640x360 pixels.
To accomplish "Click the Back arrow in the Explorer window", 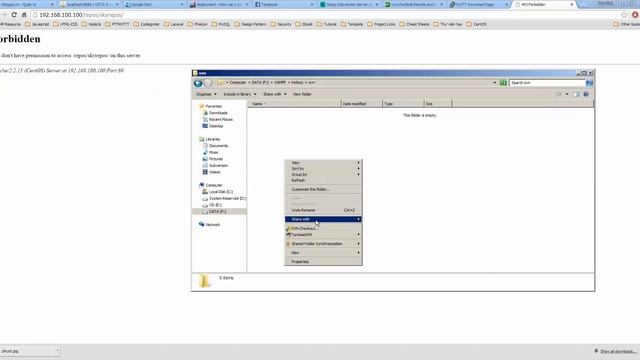I will coord(198,83).
